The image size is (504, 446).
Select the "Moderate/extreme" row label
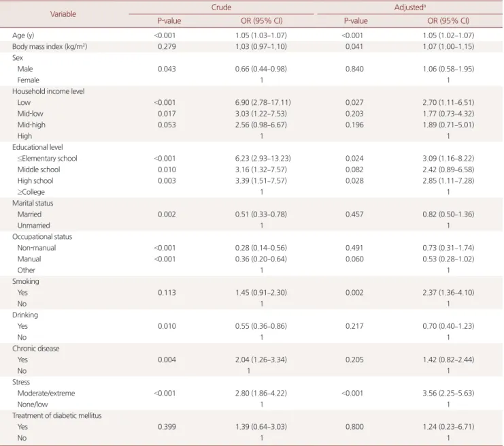point(46,393)
